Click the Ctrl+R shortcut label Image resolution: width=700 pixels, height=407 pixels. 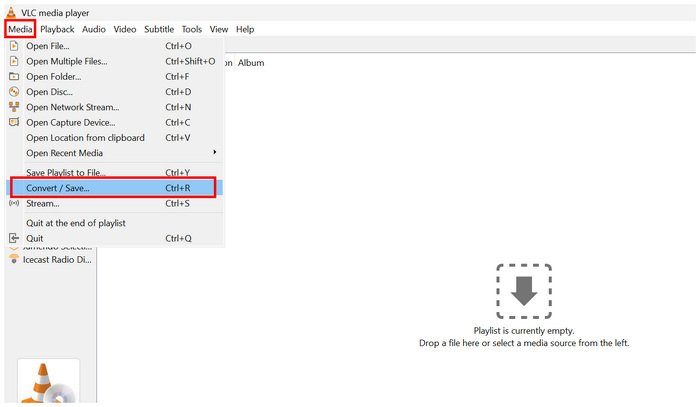178,188
